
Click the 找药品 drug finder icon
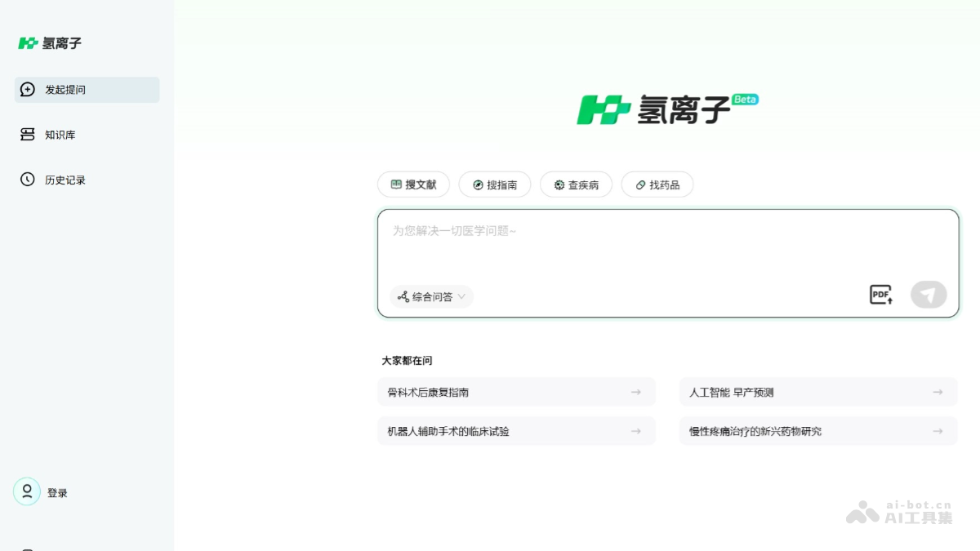click(x=639, y=184)
